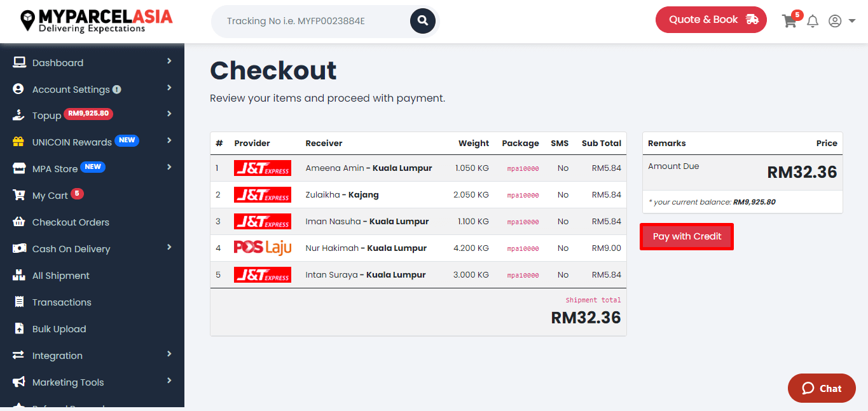Viewport: 868px width, 411px height.
Task: Click the Integration arrows icon
Action: 18,355
